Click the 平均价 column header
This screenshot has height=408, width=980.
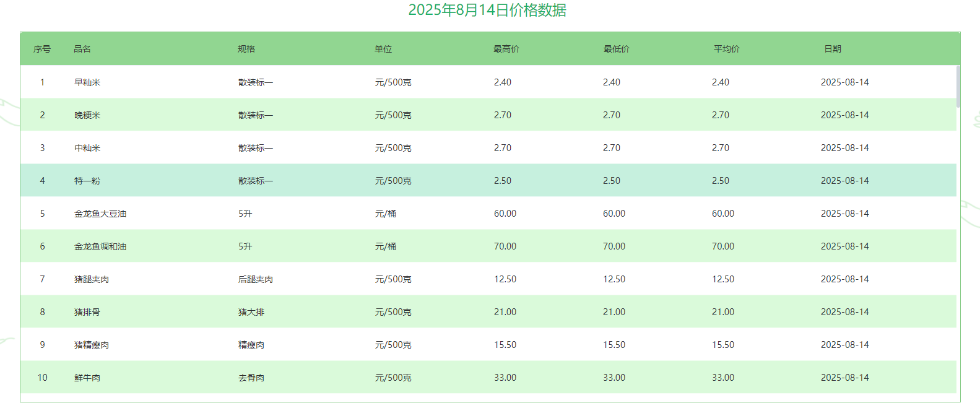(x=727, y=49)
